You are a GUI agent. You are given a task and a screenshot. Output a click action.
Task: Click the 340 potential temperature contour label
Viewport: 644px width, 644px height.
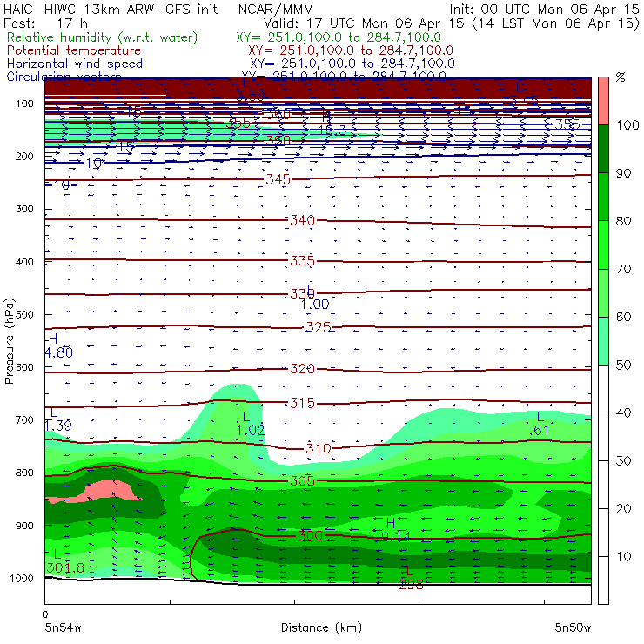click(302, 220)
